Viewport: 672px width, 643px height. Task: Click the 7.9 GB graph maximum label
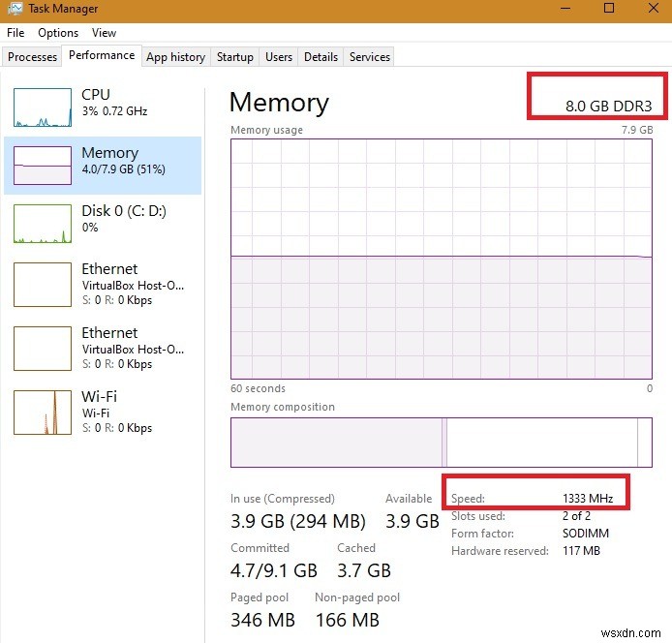point(637,130)
